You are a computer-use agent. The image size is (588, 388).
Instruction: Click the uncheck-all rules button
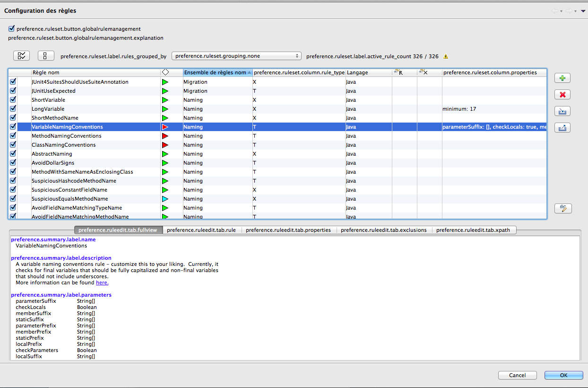46,56
